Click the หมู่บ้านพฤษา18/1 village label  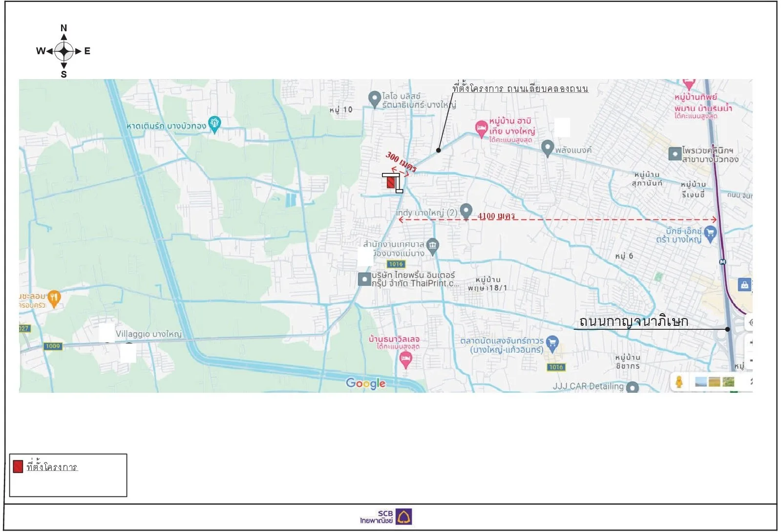487,284
